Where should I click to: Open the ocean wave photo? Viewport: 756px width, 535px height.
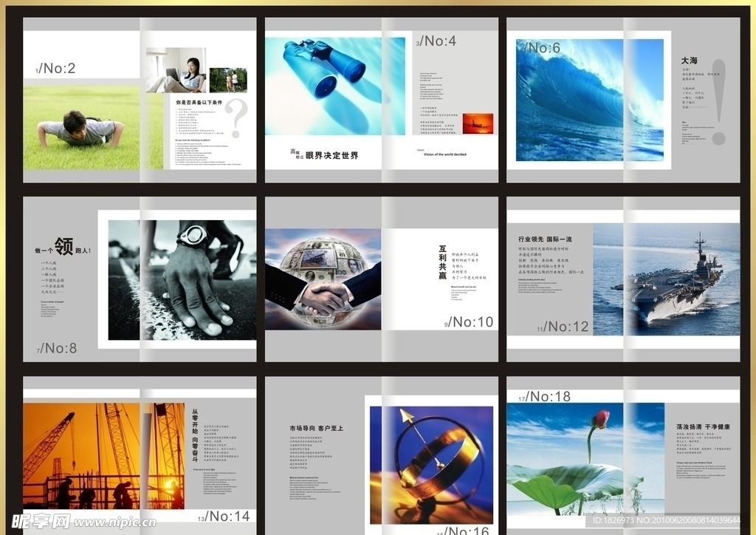tap(590, 100)
